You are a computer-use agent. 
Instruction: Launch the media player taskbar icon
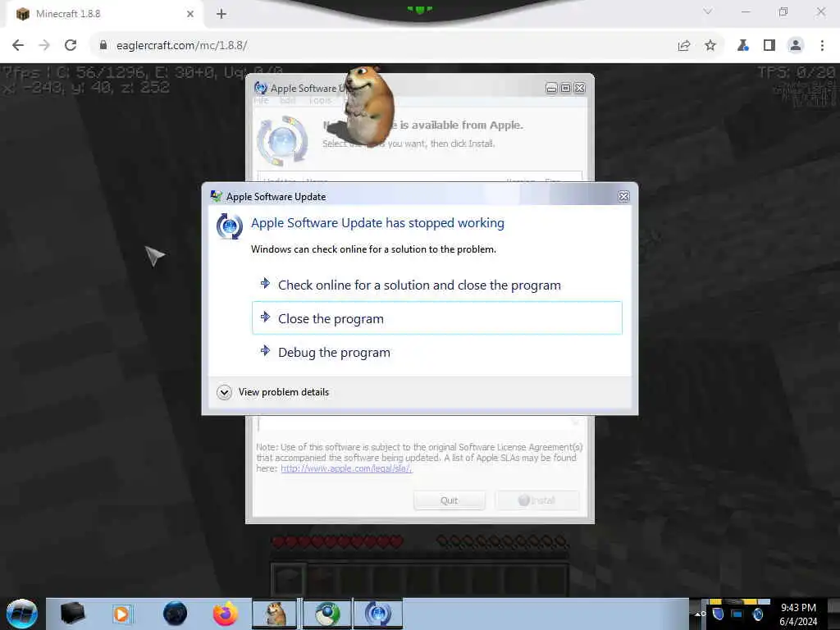tap(121, 614)
